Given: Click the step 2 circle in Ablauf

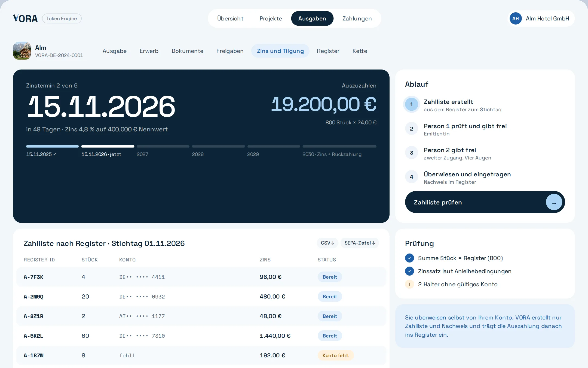Looking at the screenshot, I should tap(411, 129).
